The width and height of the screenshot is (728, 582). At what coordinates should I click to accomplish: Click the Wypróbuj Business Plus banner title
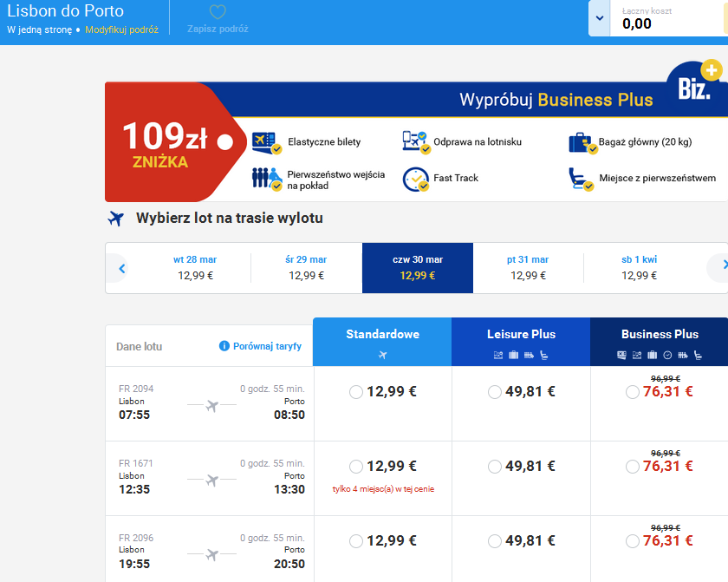point(556,100)
